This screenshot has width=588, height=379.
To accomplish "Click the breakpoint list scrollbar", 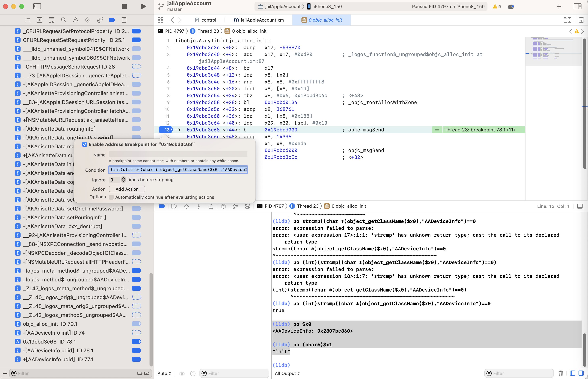I will [151, 320].
